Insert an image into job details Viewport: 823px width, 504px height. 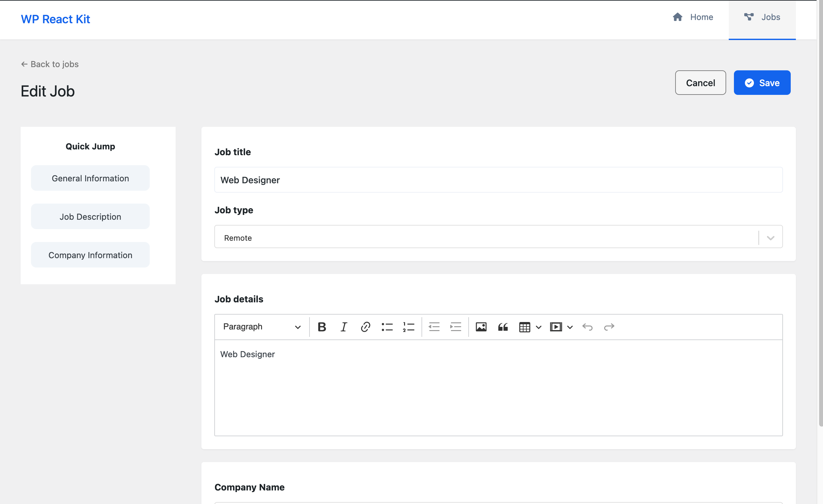pyautogui.click(x=481, y=327)
